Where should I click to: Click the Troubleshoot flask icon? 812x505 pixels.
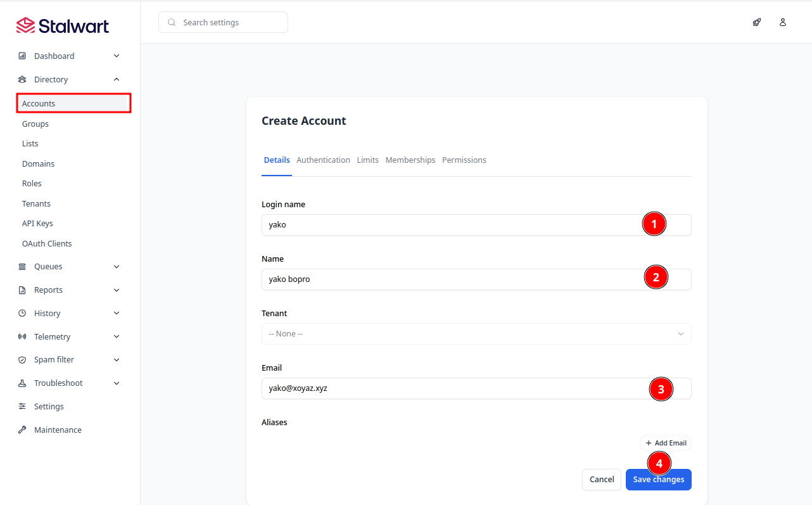click(22, 383)
